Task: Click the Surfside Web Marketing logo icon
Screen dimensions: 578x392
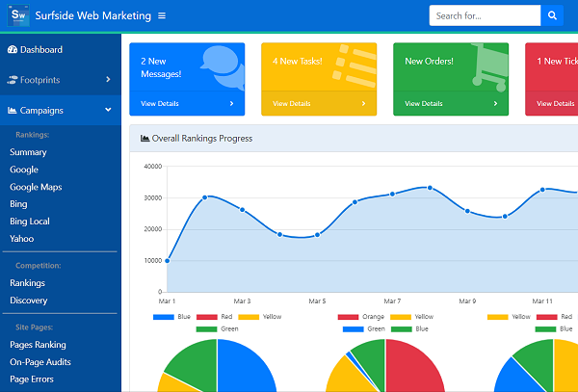Action: click(x=18, y=15)
